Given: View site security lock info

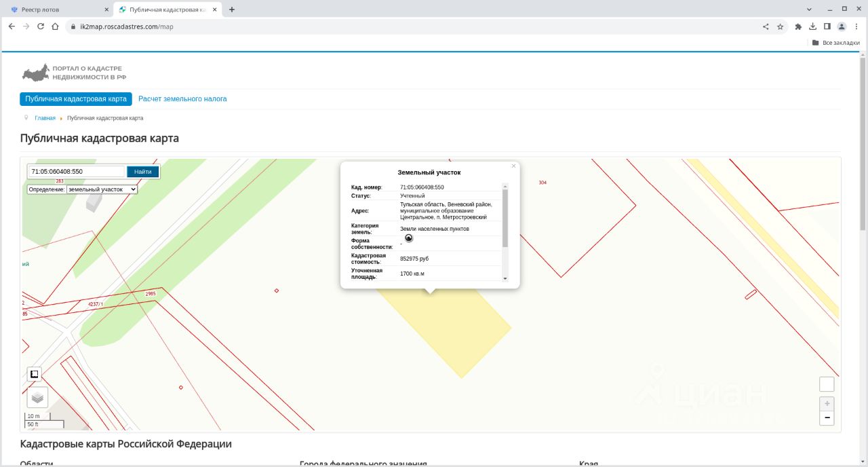Looking at the screenshot, I should (73, 26).
